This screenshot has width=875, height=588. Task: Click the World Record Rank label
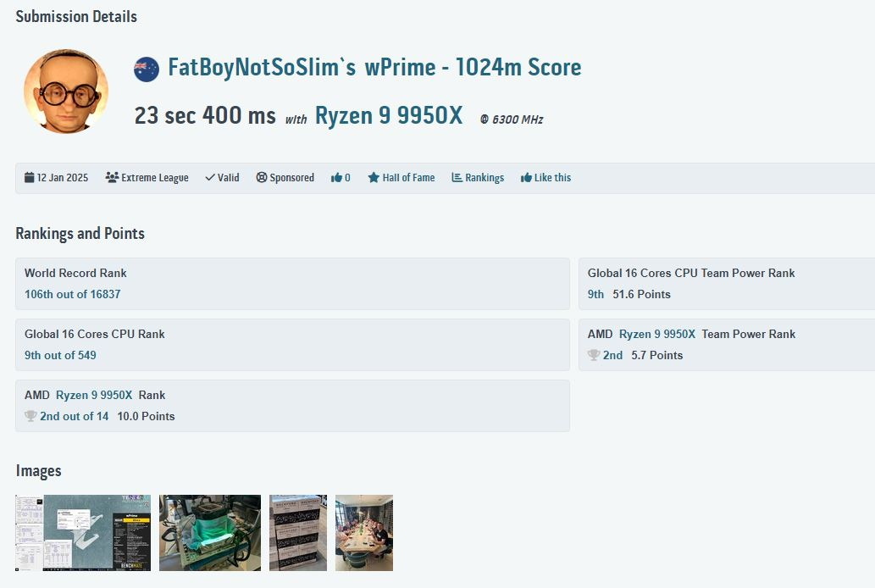point(75,273)
